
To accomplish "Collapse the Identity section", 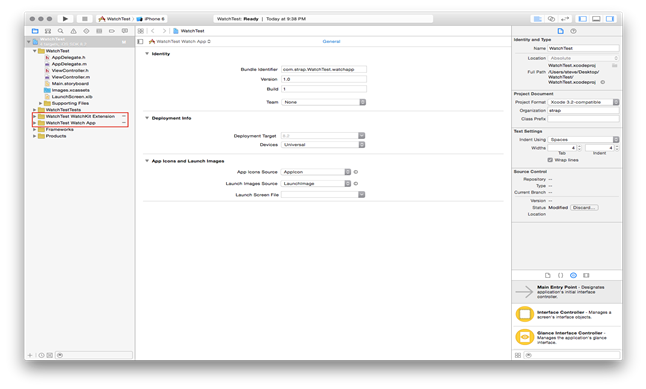I will [147, 54].
